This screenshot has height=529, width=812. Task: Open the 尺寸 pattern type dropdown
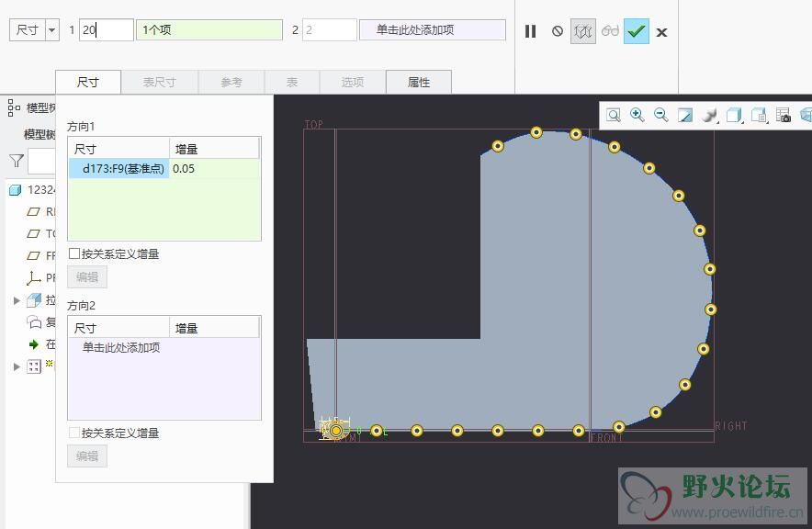(x=51, y=30)
